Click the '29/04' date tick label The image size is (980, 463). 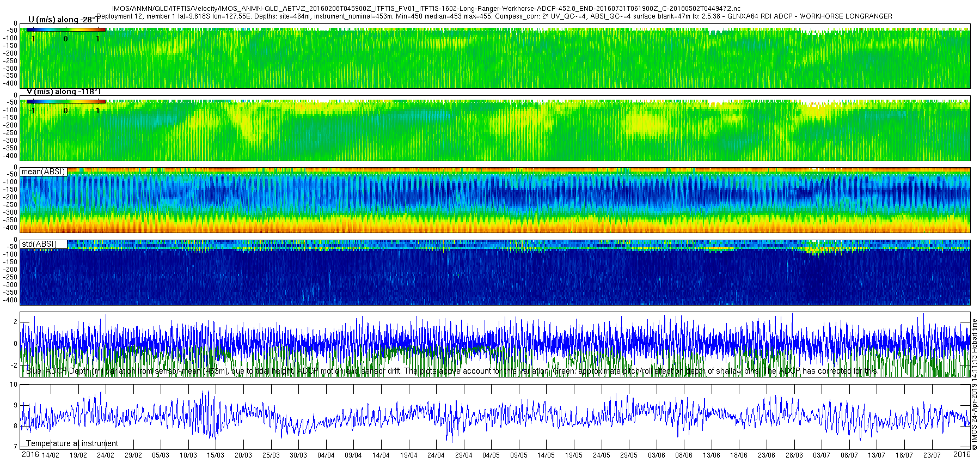point(464,455)
